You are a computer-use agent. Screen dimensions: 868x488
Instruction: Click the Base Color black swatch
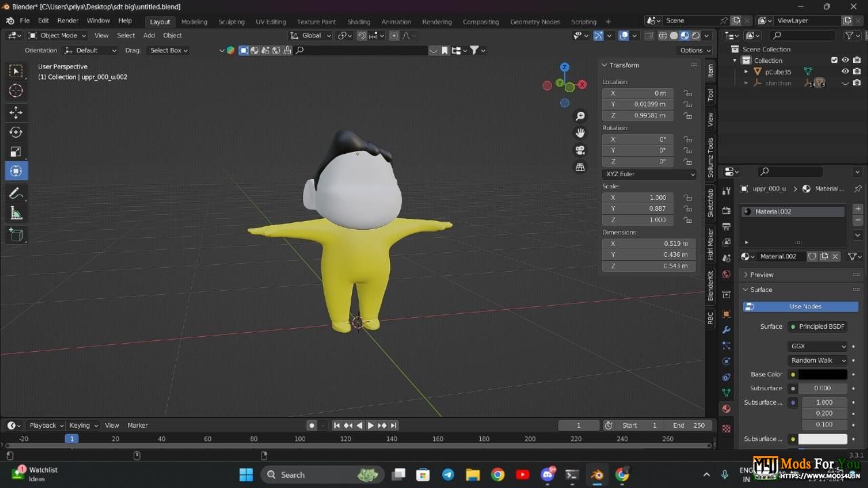pyautogui.click(x=822, y=374)
